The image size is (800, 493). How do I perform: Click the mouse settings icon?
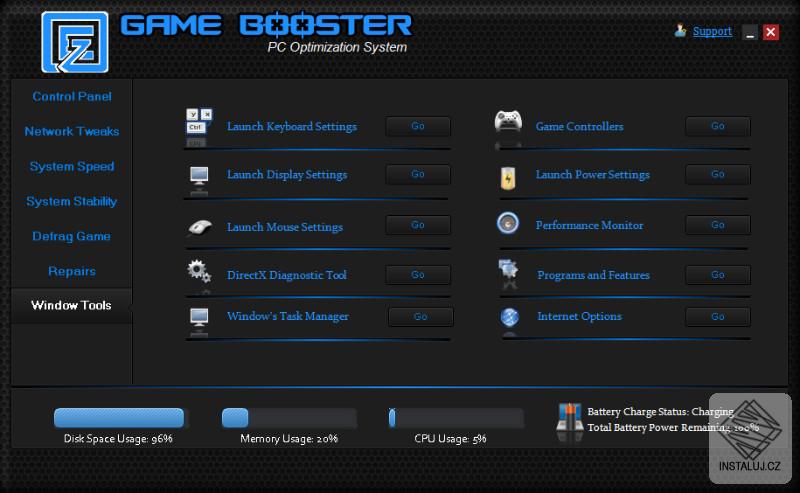pos(199,226)
